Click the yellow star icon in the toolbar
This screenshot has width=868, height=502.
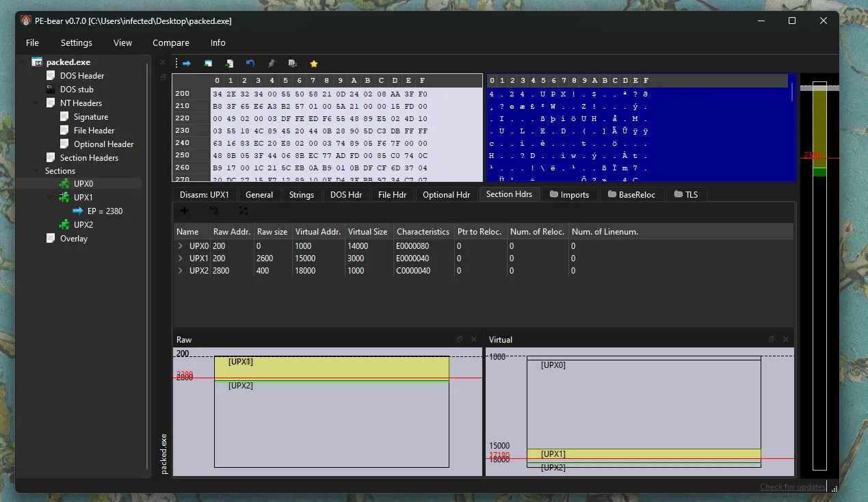pyautogui.click(x=314, y=64)
